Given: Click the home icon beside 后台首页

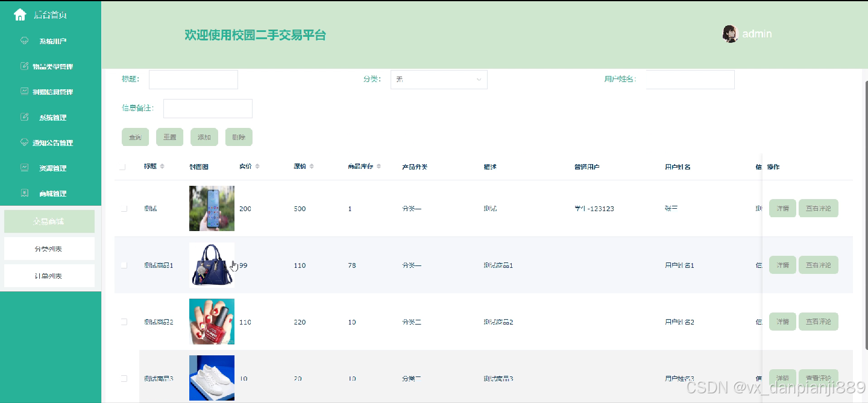Looking at the screenshot, I should point(20,14).
